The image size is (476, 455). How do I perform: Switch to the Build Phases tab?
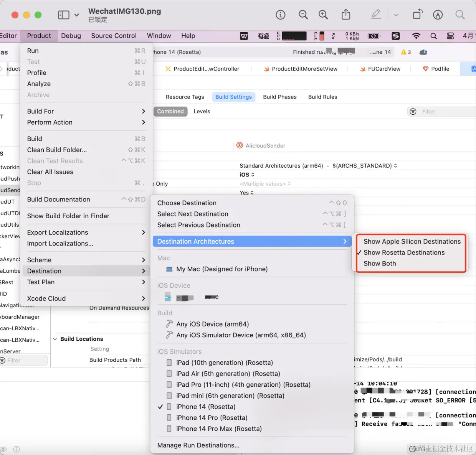pyautogui.click(x=280, y=97)
